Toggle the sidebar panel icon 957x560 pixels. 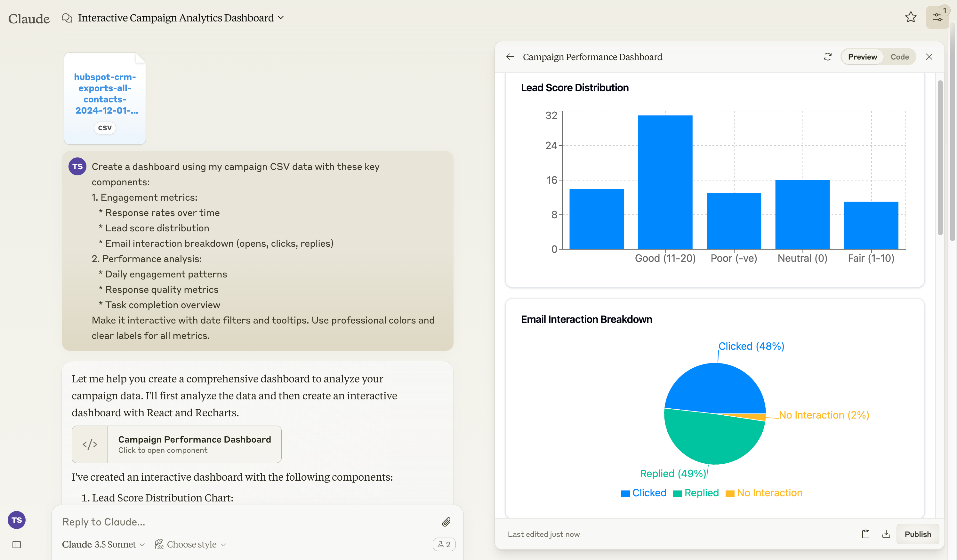17,544
